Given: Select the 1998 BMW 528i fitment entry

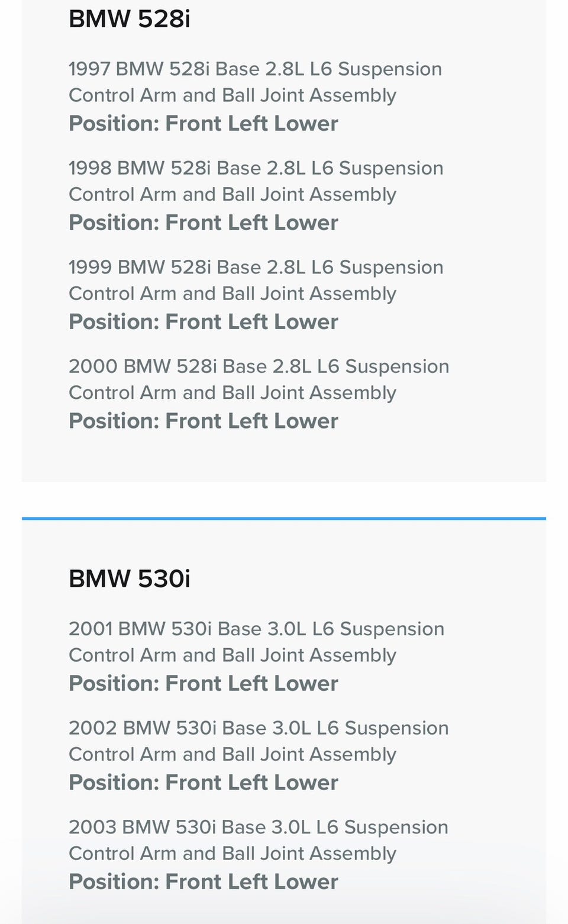Looking at the screenshot, I should point(256,168).
